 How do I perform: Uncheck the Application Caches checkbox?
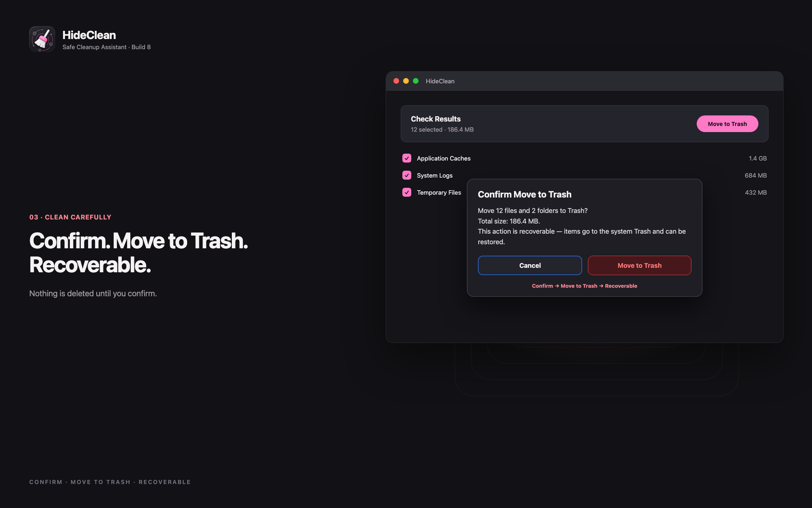point(407,158)
